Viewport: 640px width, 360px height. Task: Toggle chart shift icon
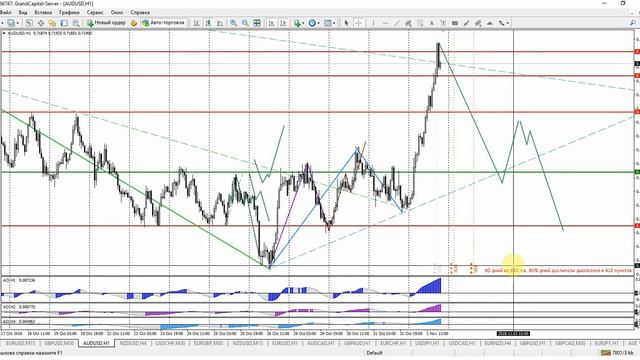(x=283, y=23)
